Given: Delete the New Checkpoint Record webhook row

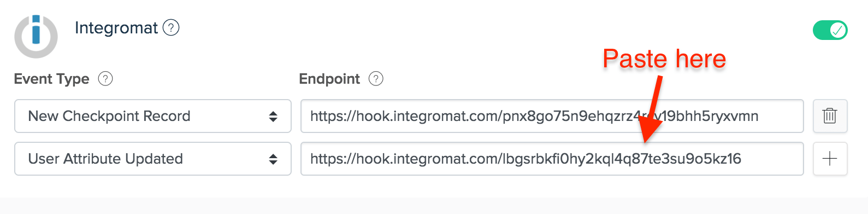Looking at the screenshot, I should pos(830,116).
